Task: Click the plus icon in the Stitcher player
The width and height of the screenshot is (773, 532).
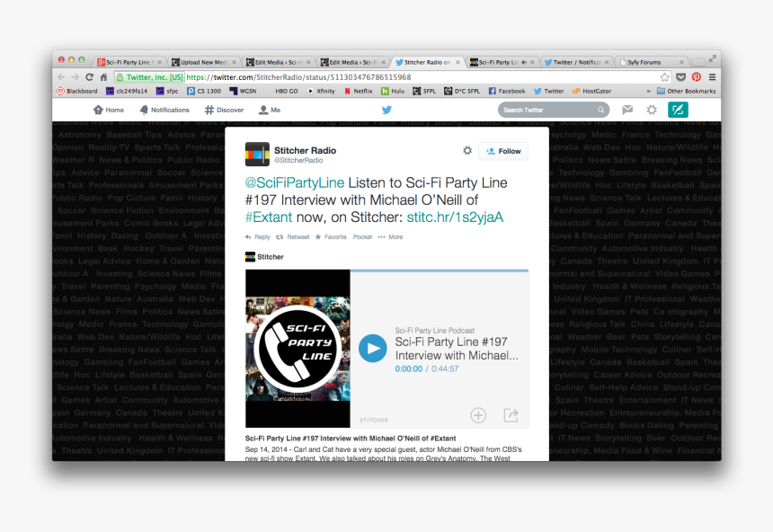Action: click(x=478, y=415)
